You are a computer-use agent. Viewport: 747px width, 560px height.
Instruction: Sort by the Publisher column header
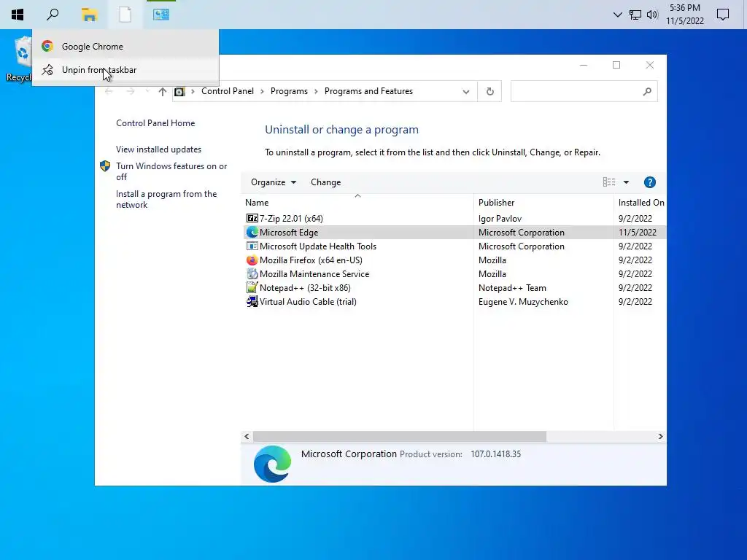[x=543, y=203]
